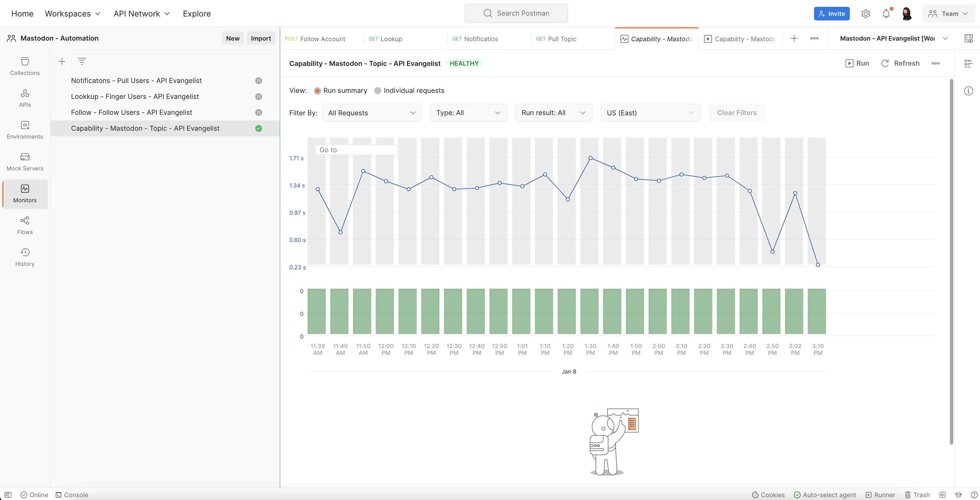This screenshot has height=500, width=980.
Task: Open the info panel icon
Action: click(968, 91)
